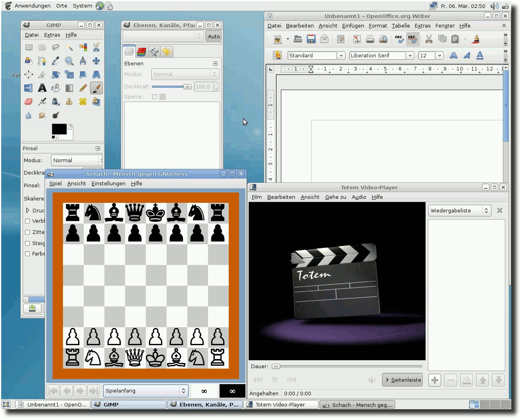Click the black foreground color swatch in GIMP
This screenshot has height=420, width=522.
(x=59, y=129)
